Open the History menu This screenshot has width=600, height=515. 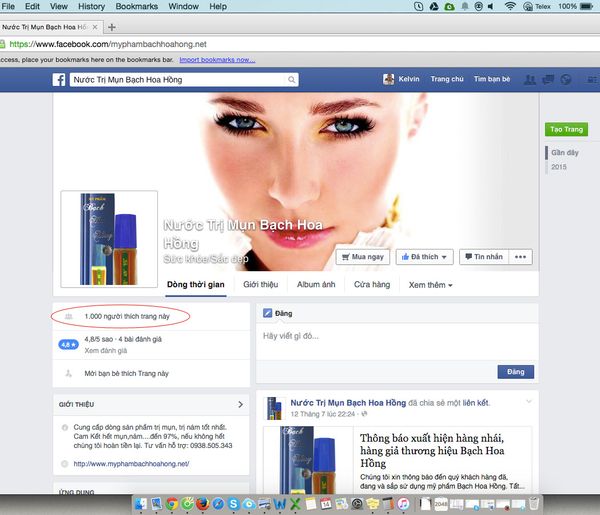point(91,7)
